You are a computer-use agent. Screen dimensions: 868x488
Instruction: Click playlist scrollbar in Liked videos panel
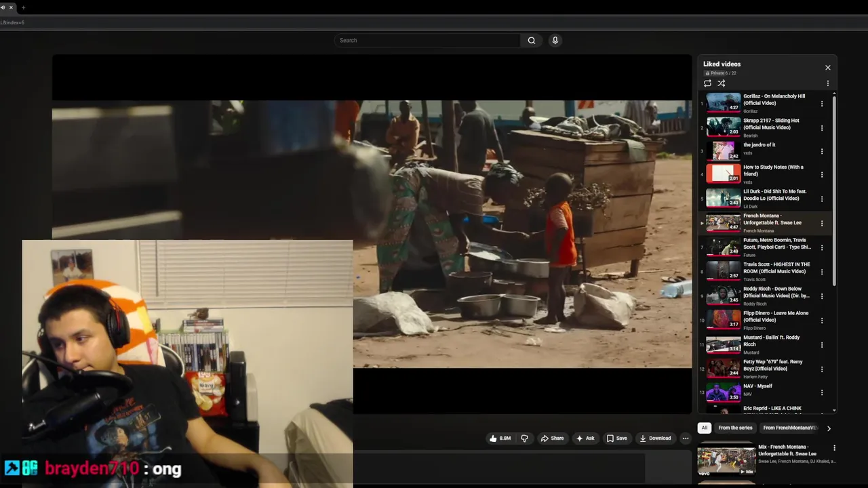[x=834, y=190]
